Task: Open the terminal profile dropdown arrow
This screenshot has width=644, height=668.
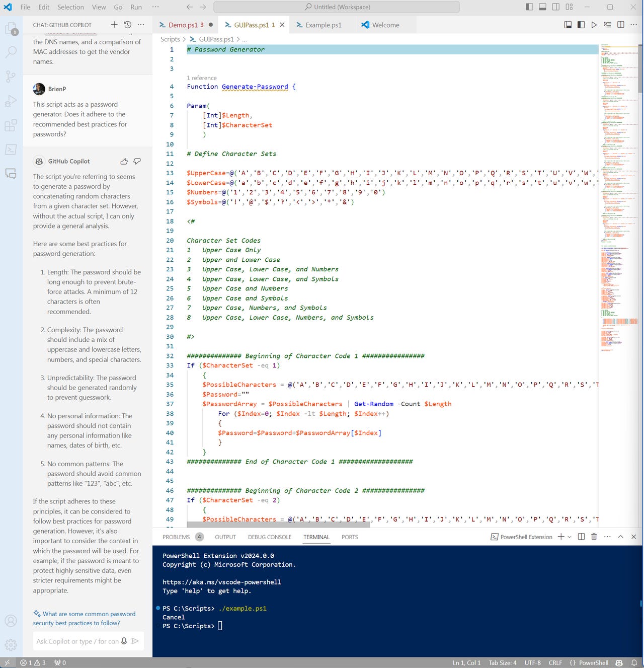Action: (569, 537)
